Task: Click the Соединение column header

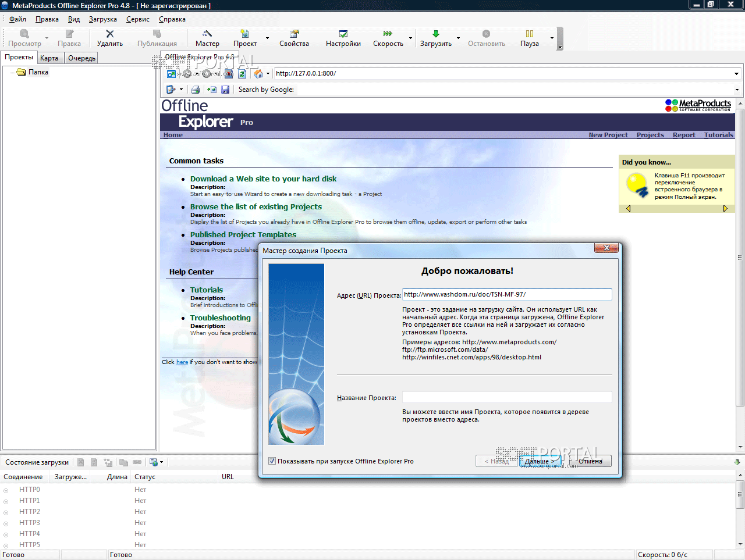Action: (x=23, y=477)
